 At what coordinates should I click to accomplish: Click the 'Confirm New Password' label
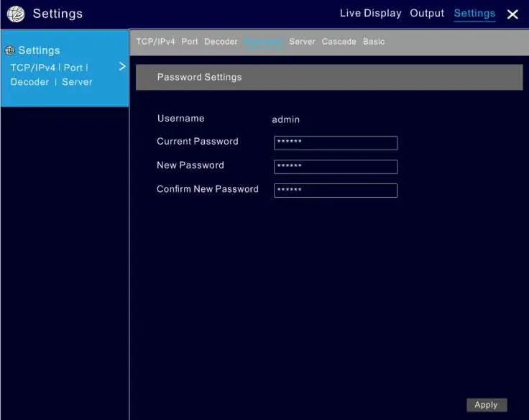(208, 189)
